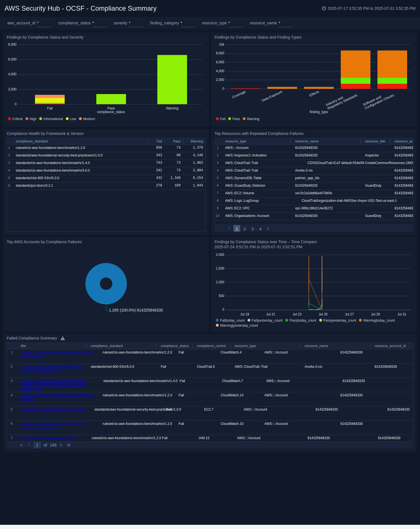420x529 pixels.
Task: Toggle Low severity legend entry
Action: pos(71,119)
